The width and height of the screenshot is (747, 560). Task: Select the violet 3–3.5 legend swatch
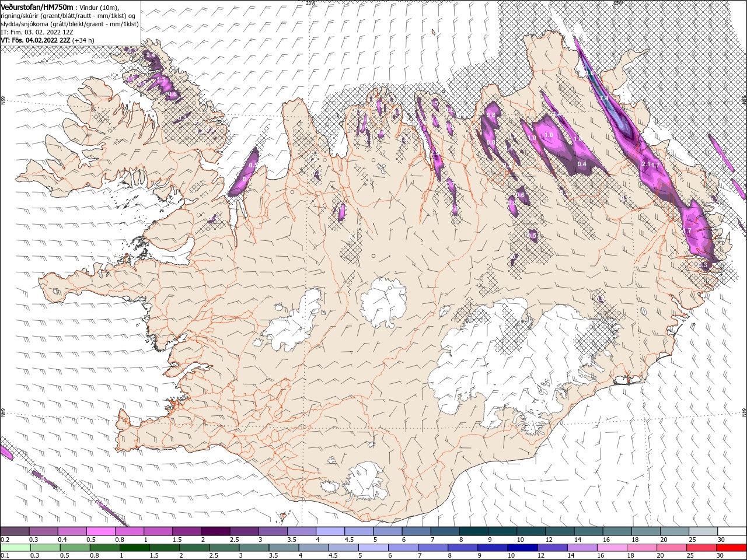click(x=273, y=531)
